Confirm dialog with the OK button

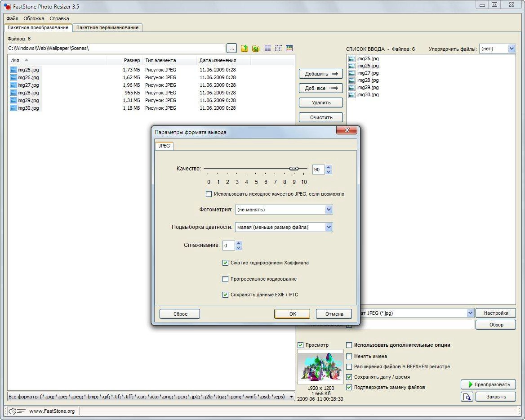292,314
